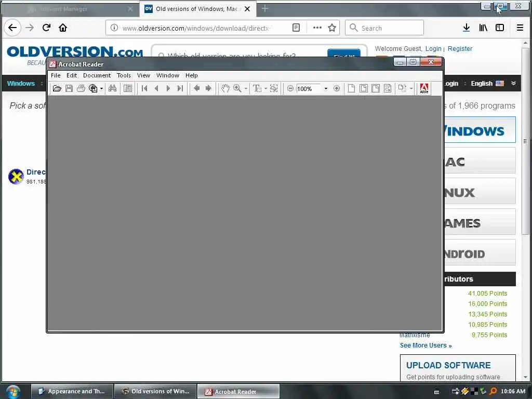Screen dimensions: 532x399
Task: Open the Tools menu
Action: click(124, 75)
